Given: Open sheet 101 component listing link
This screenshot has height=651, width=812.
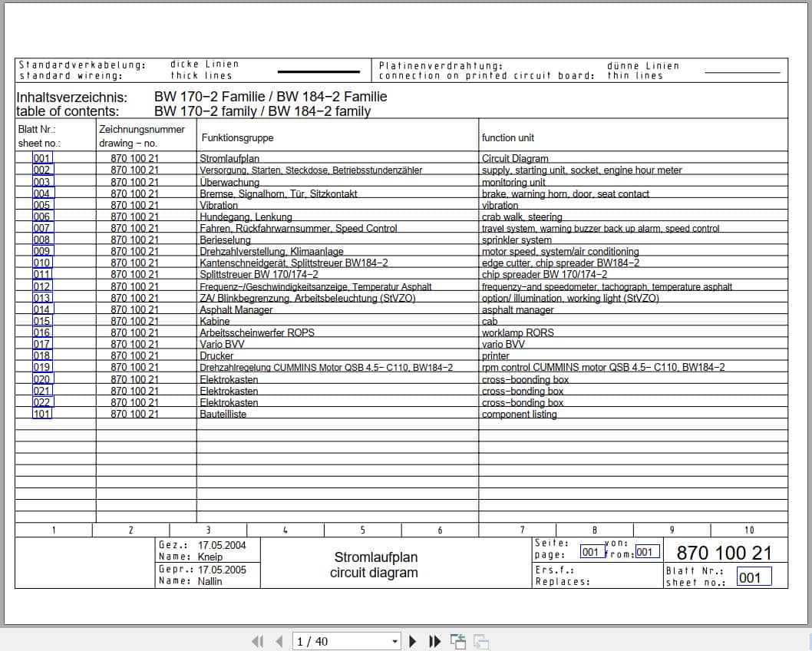Looking at the screenshot, I should [41, 414].
